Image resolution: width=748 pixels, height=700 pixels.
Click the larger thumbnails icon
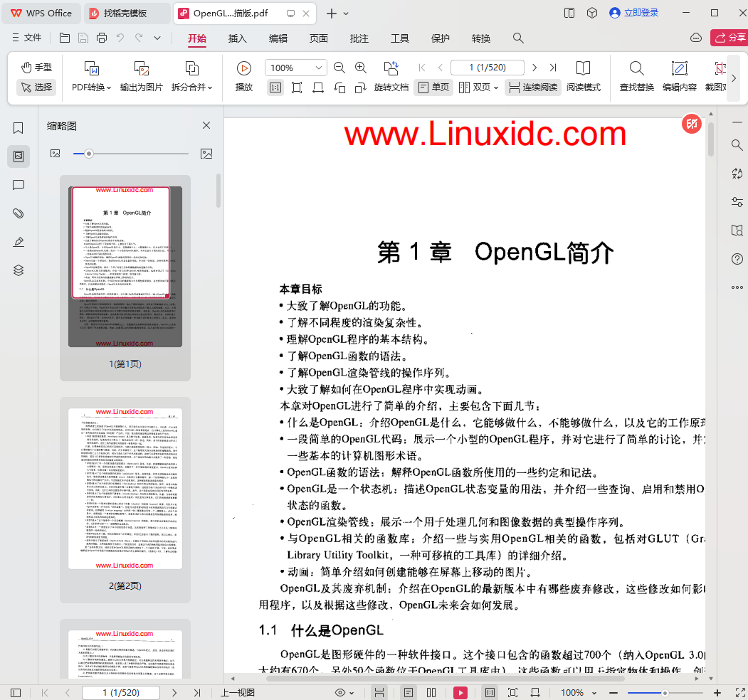pyautogui.click(x=206, y=154)
